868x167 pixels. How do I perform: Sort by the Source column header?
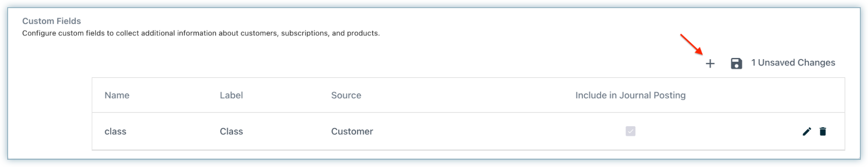[x=346, y=95]
